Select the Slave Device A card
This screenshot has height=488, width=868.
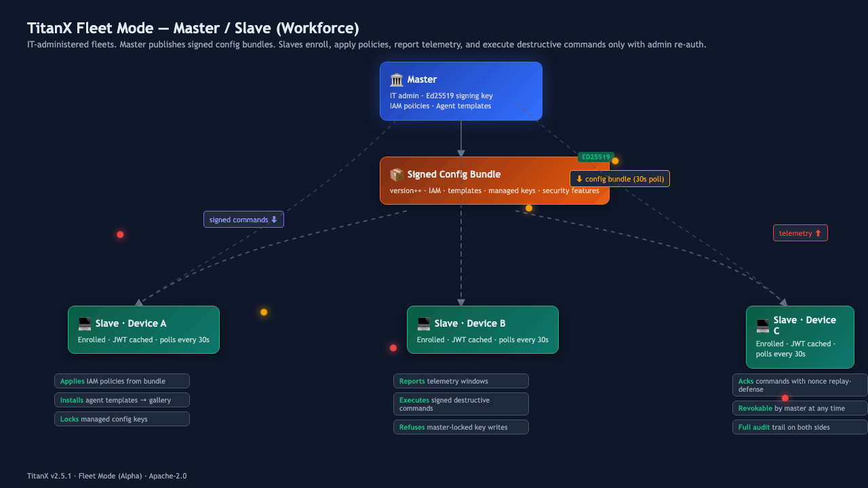(x=144, y=329)
